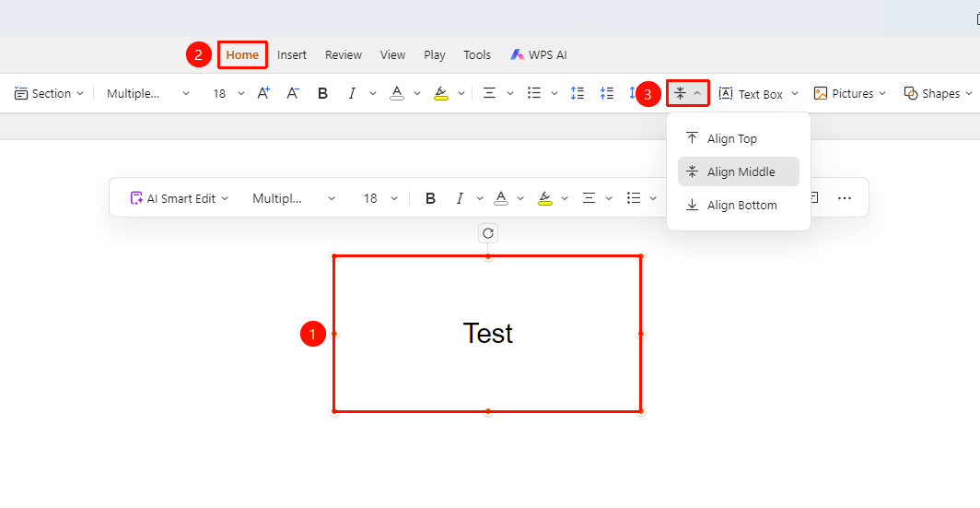The height and width of the screenshot is (508, 980).
Task: Decrease font size with the ribbon A- icon
Action: point(293,93)
